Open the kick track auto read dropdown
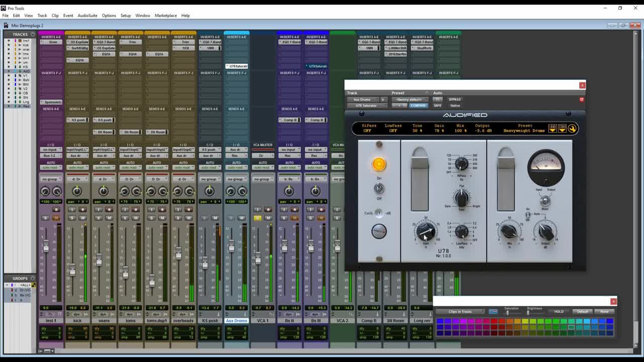The height and width of the screenshot is (362, 644). [77, 167]
